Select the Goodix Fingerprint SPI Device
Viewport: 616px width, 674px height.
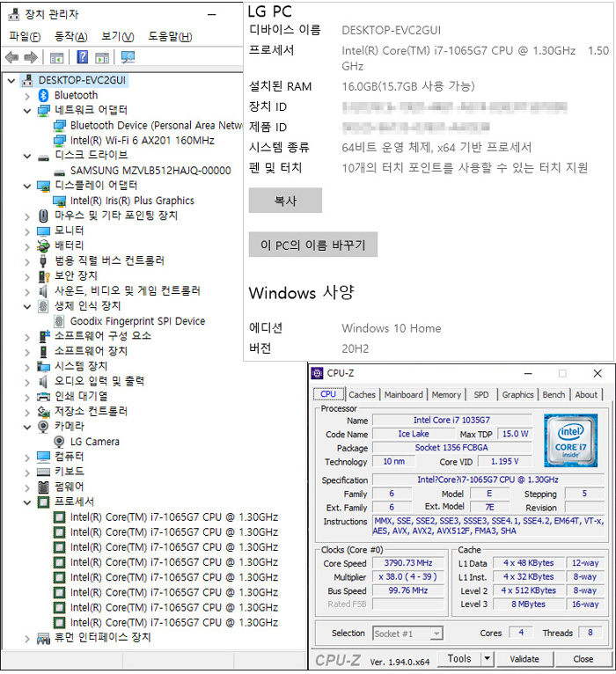[137, 321]
